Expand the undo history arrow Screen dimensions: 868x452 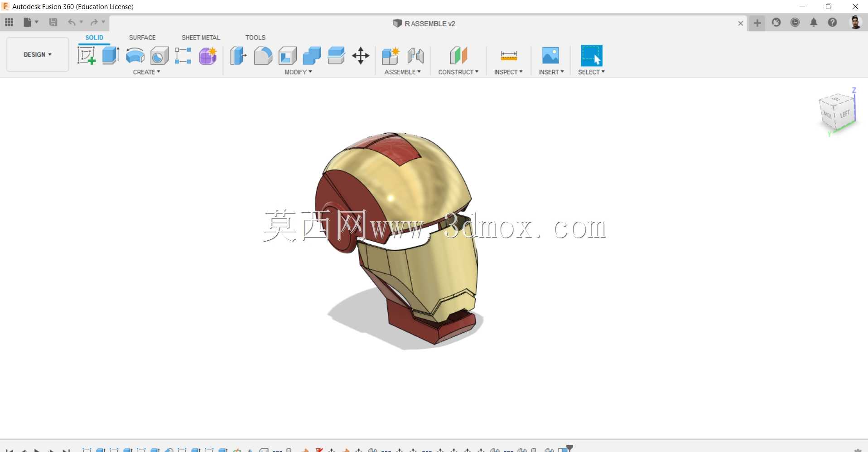[82, 22]
